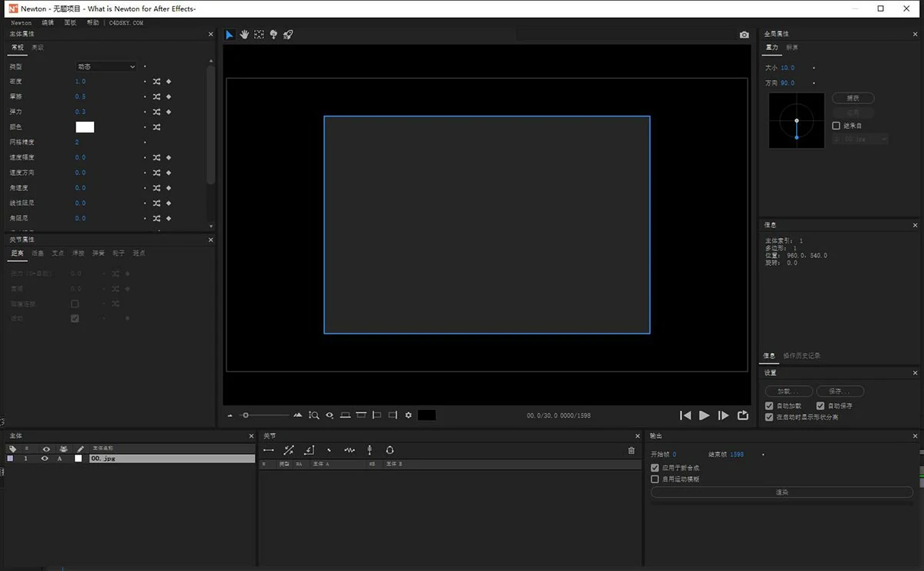Switch to the 操作历史记录 tab
This screenshot has height=571, width=924.
pos(802,356)
